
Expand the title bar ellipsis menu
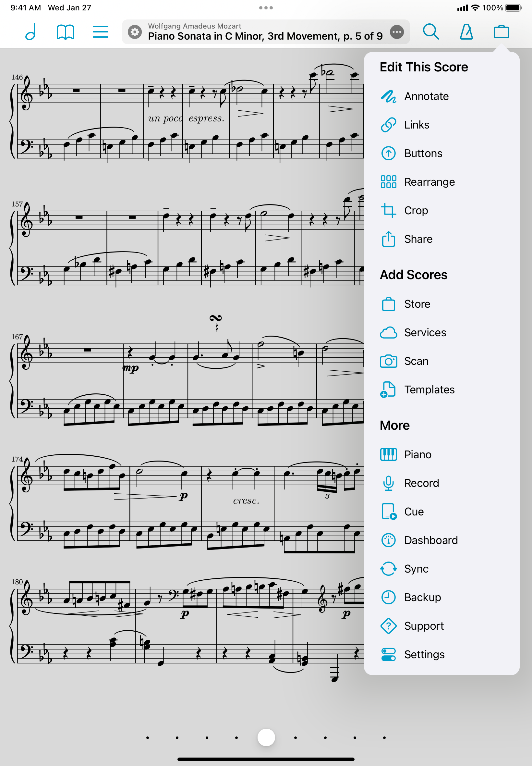coord(397,32)
